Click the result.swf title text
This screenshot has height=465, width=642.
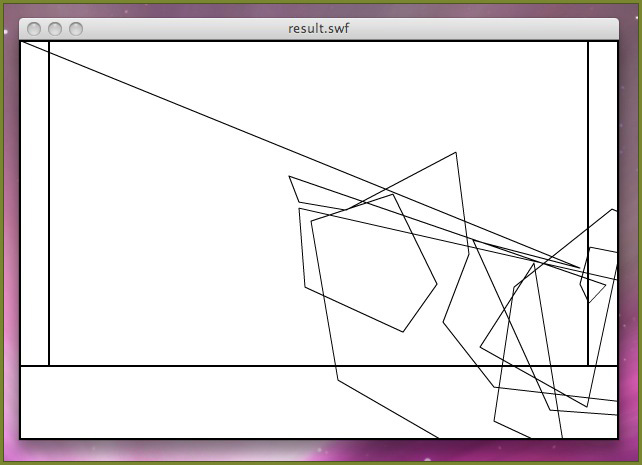click(318, 28)
